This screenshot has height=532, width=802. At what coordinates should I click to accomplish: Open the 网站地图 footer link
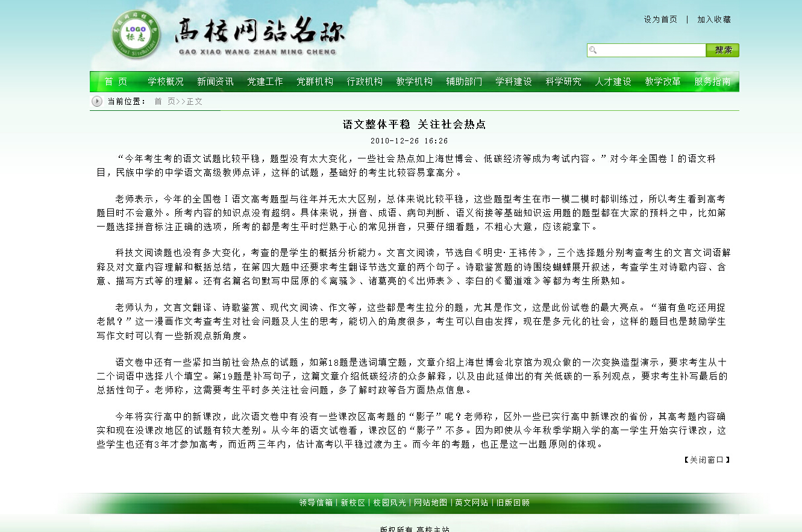coord(431,502)
